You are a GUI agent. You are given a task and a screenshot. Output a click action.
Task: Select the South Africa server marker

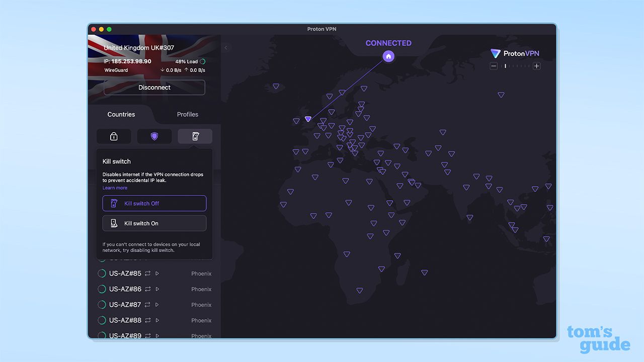(359, 291)
